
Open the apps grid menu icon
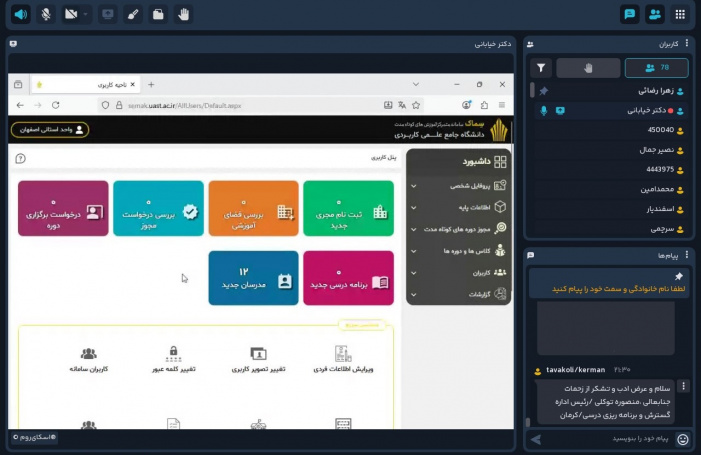pyautogui.click(x=680, y=14)
